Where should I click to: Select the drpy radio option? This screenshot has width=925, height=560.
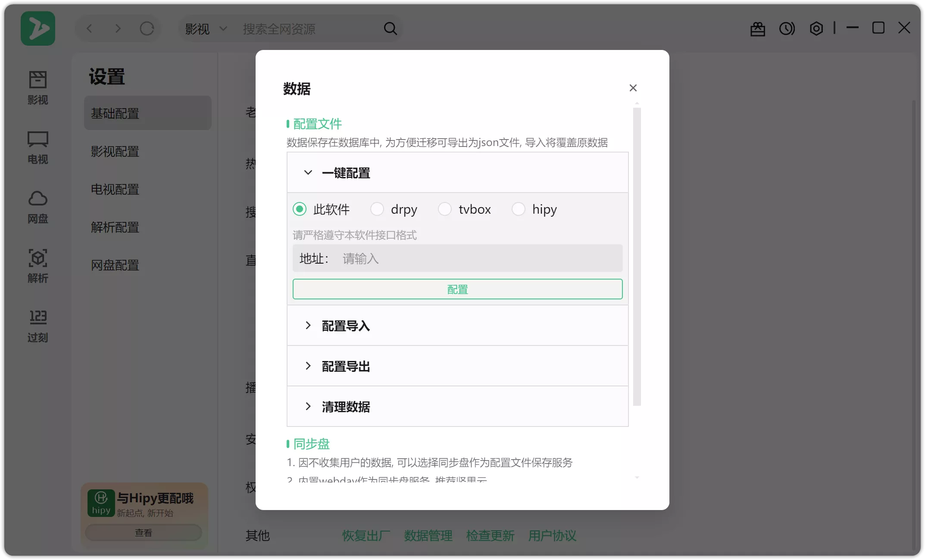click(x=377, y=209)
